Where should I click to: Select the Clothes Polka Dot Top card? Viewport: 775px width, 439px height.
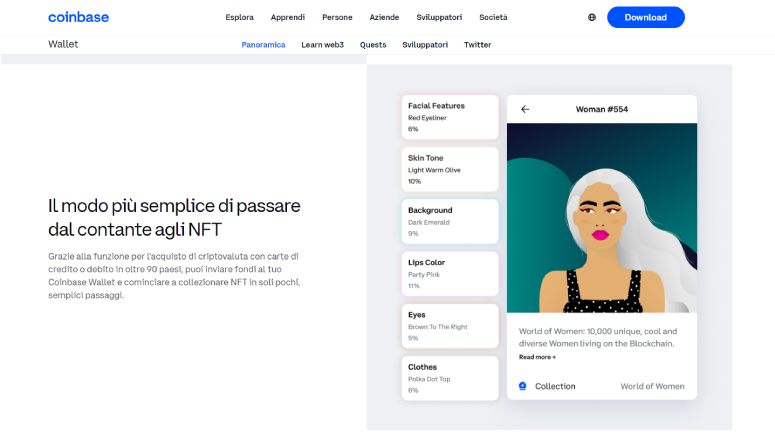[450, 378]
